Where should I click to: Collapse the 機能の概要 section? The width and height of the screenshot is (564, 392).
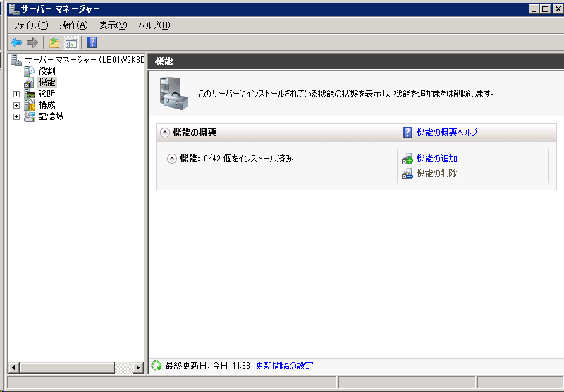(x=165, y=133)
